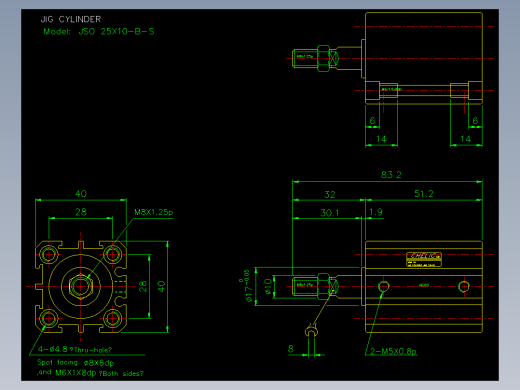This screenshot has width=520, height=390.
Task: Click the 83.2 overall length dimension
Action: 391,175
